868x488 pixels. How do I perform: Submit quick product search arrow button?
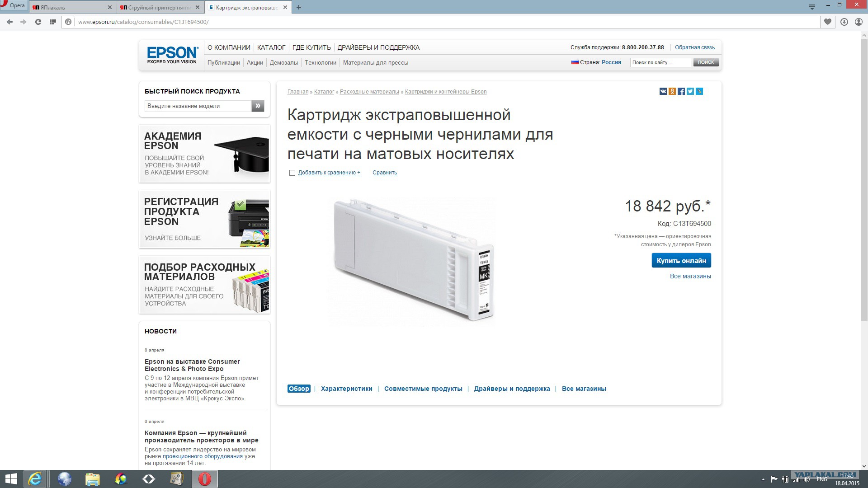258,106
